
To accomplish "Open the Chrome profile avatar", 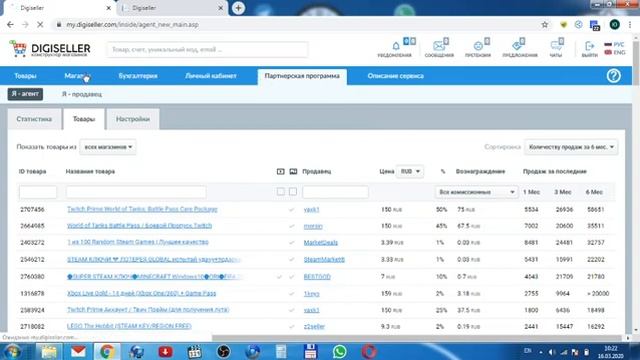I will pos(614,24).
